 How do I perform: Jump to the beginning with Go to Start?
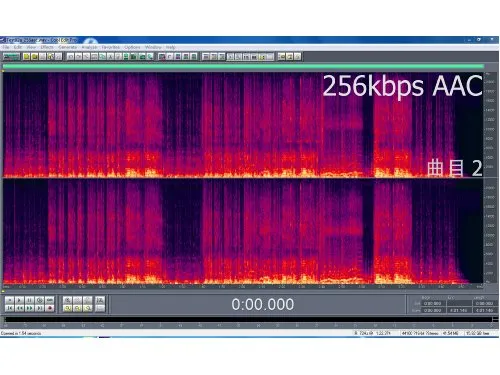[9, 308]
